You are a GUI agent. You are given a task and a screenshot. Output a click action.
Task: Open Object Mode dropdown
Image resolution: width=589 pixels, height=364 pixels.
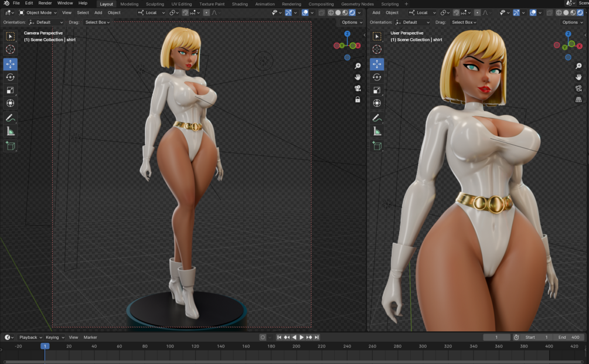coord(38,13)
